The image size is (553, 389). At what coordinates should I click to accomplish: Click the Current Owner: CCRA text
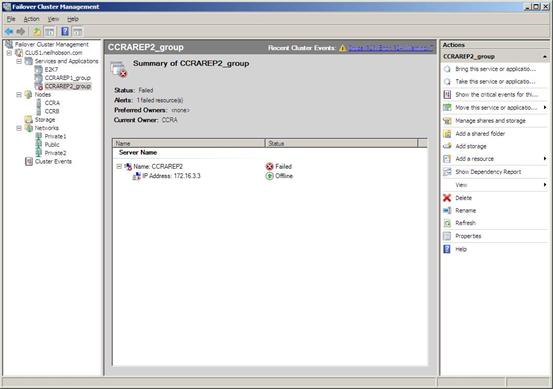click(146, 120)
